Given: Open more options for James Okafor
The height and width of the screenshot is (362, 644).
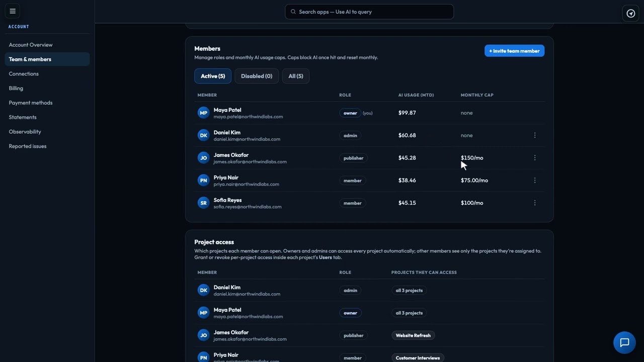Looking at the screenshot, I should coord(535,158).
